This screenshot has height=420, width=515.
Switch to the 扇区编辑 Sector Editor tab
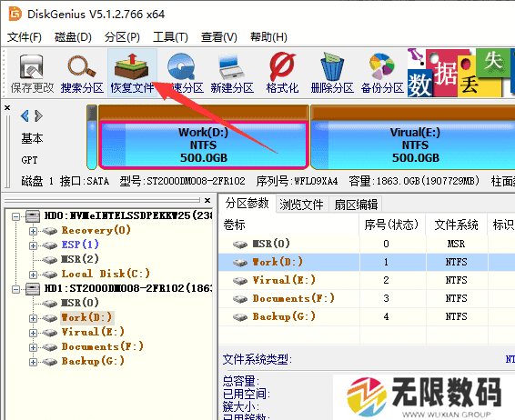click(356, 205)
